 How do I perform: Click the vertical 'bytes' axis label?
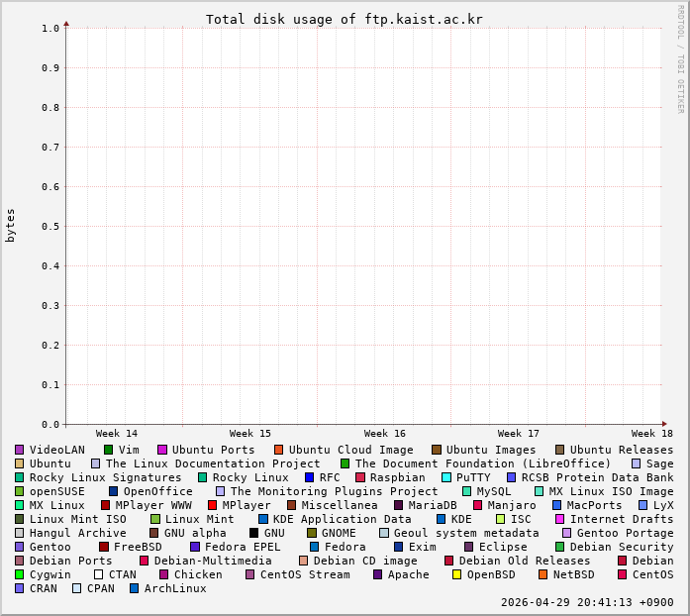[11, 226]
